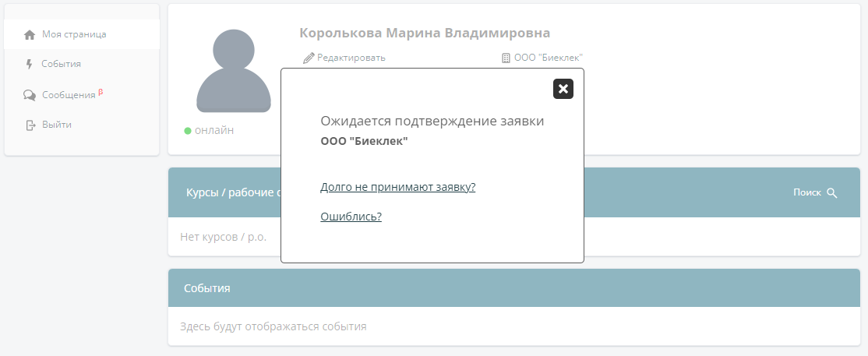The height and width of the screenshot is (356, 868).
Task: Go to События in the sidebar
Action: (61, 64)
